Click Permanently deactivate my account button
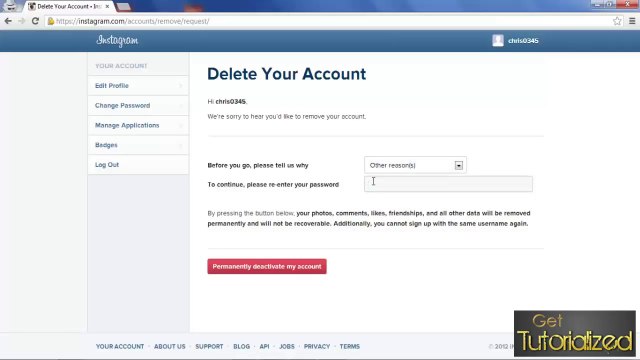640x360 pixels. (x=267, y=267)
